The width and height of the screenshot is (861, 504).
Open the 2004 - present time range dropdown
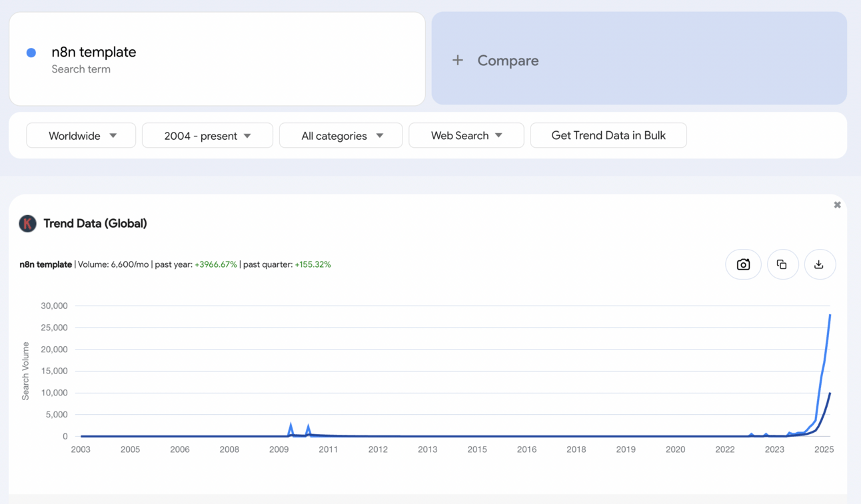click(x=207, y=136)
